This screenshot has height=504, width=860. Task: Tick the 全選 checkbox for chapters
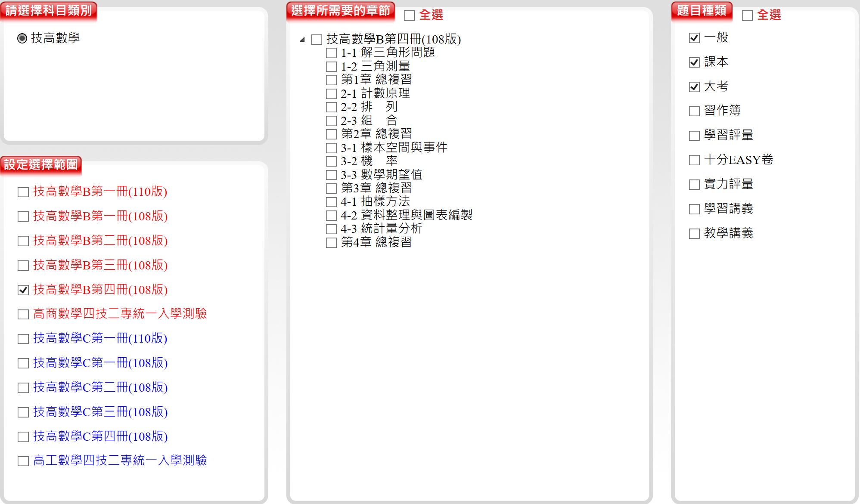[409, 15]
